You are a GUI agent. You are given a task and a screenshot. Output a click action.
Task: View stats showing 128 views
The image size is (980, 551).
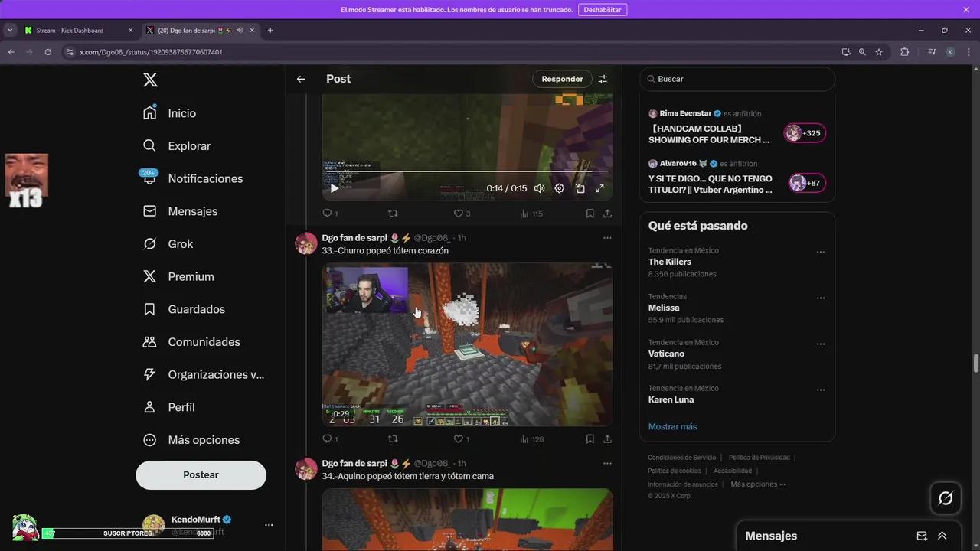click(531, 439)
